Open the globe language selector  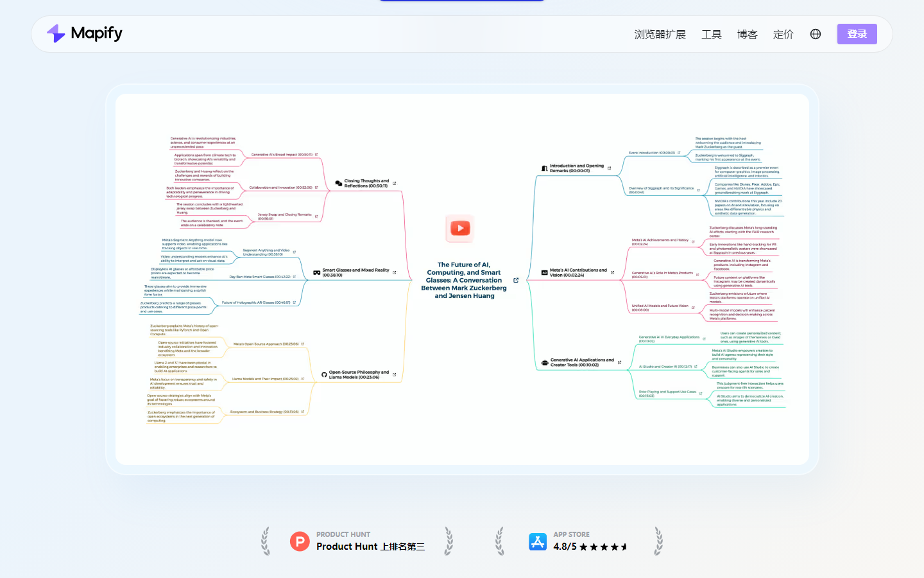click(816, 34)
